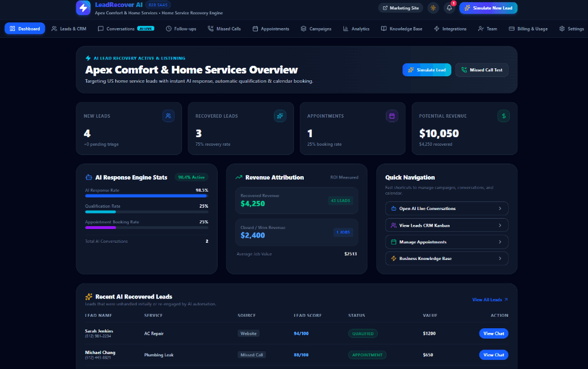Click the Qualification Rate progress bar
The image size is (588, 369).
146,212
